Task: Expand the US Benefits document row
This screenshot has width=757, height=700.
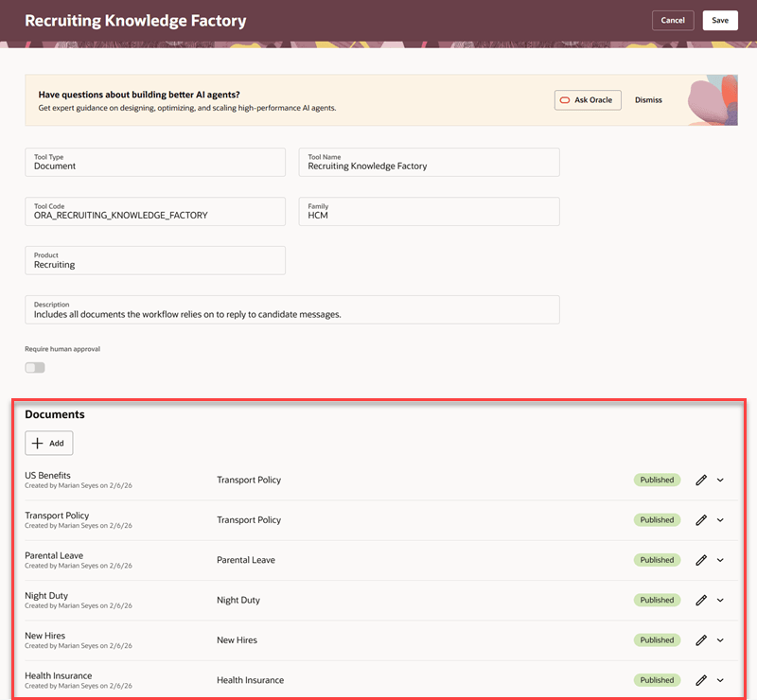Action: click(x=720, y=480)
